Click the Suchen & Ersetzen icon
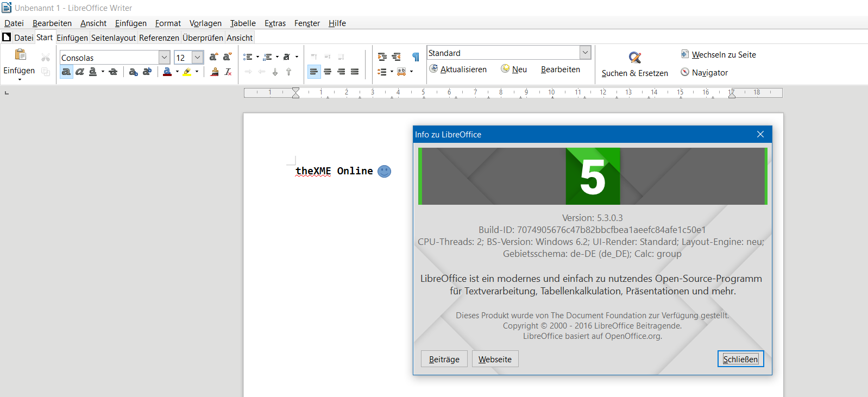 (x=634, y=58)
